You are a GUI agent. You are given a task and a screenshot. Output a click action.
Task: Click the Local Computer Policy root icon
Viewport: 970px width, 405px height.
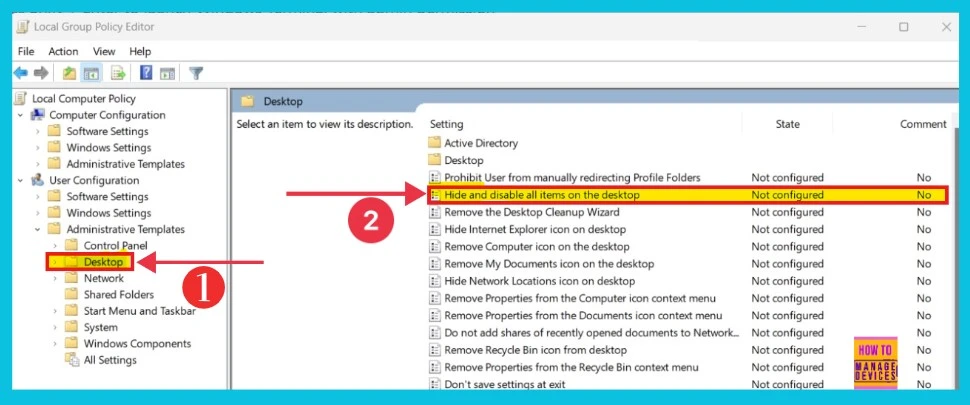[22, 98]
